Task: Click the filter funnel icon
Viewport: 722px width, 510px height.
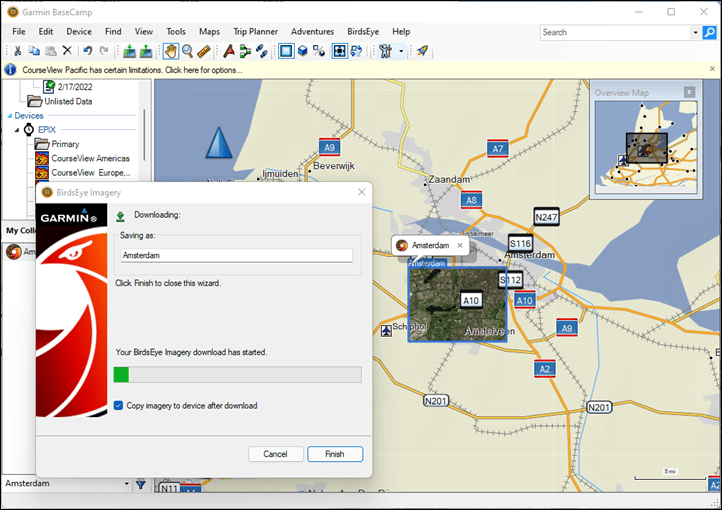Action: [141, 484]
